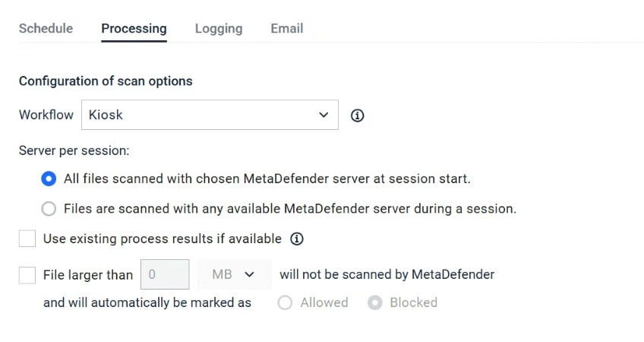This screenshot has width=644, height=342.
Task: Select the Processing tab
Action: [134, 28]
